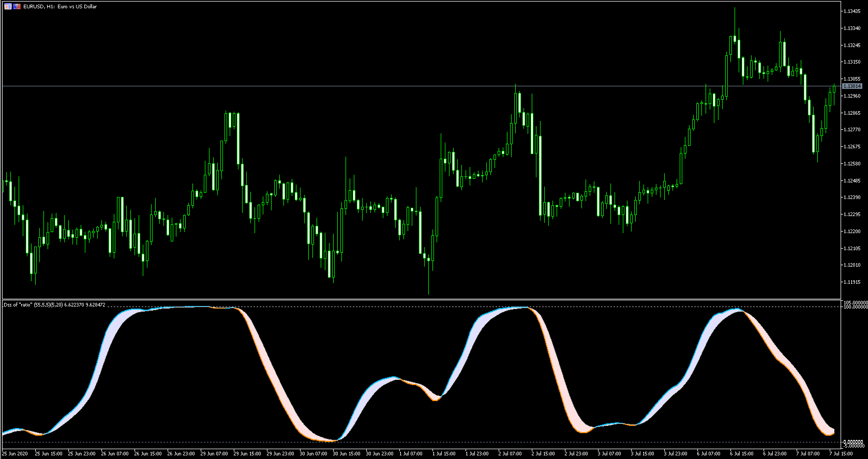Click the '3 Jul 15:00' time label

pos(643,454)
